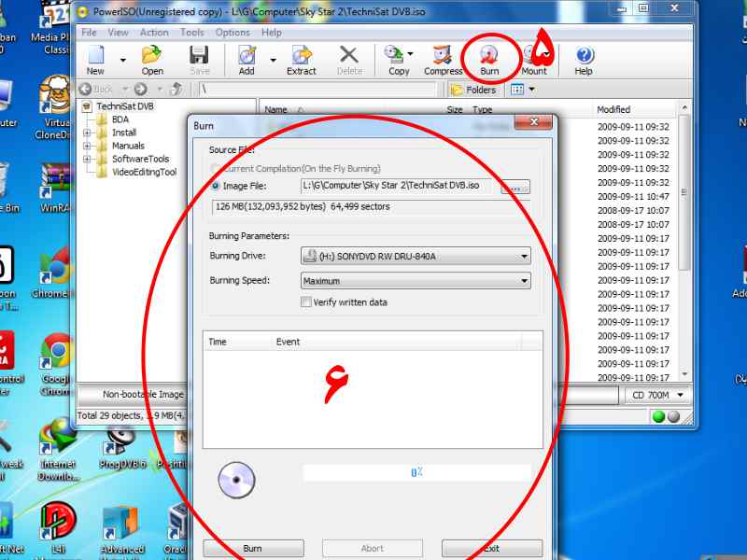Click the Burn toolbar icon
Image resolution: width=747 pixels, height=560 pixels.
489,60
